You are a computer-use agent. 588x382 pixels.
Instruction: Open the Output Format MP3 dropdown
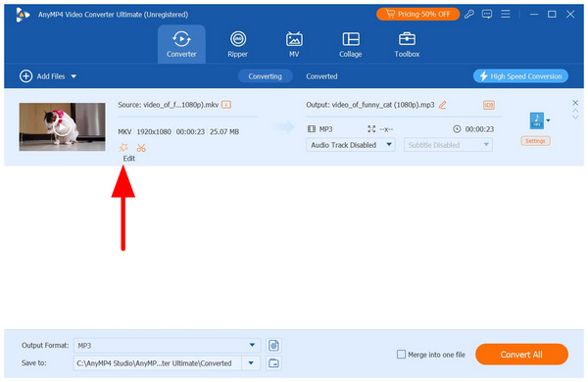click(x=167, y=345)
